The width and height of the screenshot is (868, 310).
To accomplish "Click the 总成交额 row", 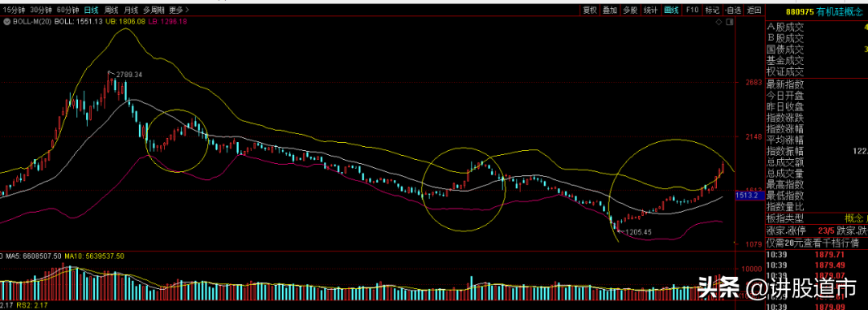I will [817, 162].
